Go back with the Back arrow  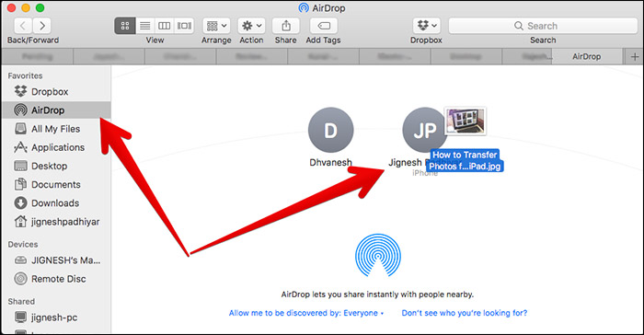point(23,26)
